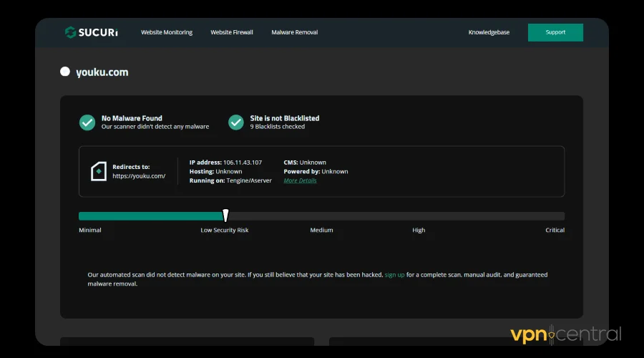Follow the sign up link
This screenshot has height=358, width=644.
[x=394, y=274]
